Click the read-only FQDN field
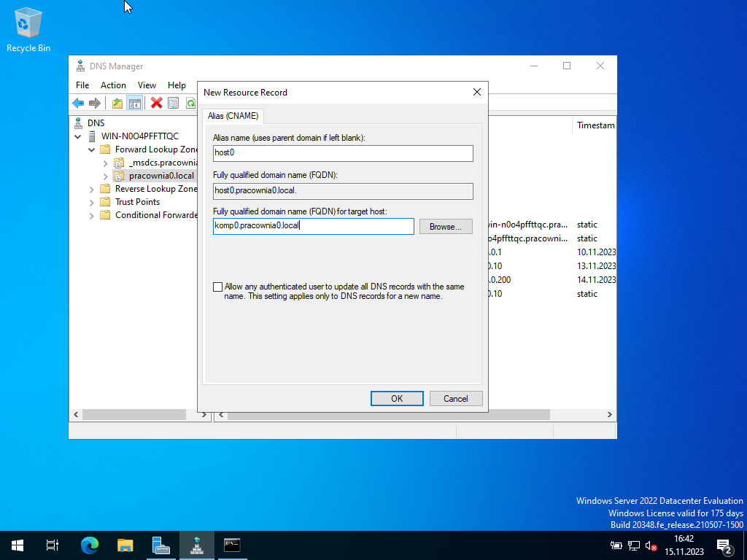747x560 pixels. tap(343, 191)
